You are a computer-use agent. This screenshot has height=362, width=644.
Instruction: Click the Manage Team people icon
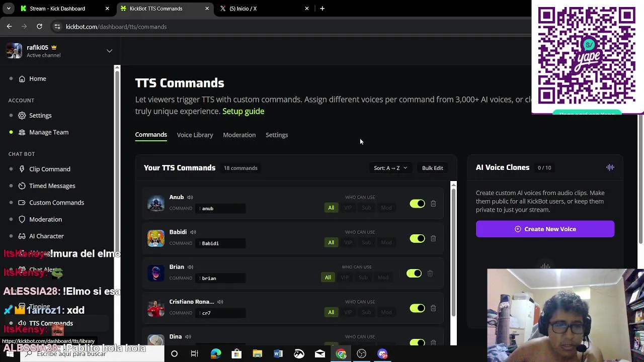[x=22, y=132]
